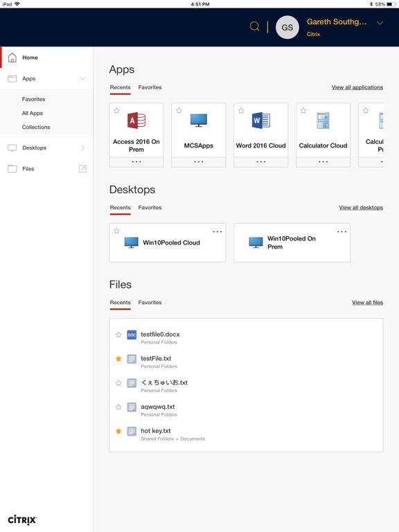This screenshot has height=532, width=399.
Task: Open Favorites under Apps in sidebar
Action: [33, 99]
